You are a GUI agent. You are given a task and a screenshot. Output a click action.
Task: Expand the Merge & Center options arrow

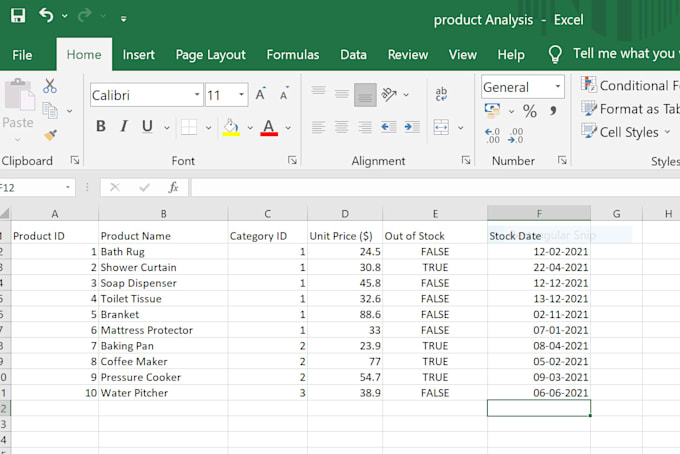coord(461,127)
